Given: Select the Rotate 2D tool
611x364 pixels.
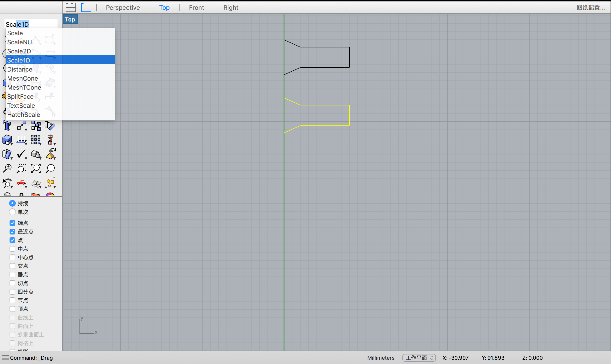Looking at the screenshot, I should [50, 126].
